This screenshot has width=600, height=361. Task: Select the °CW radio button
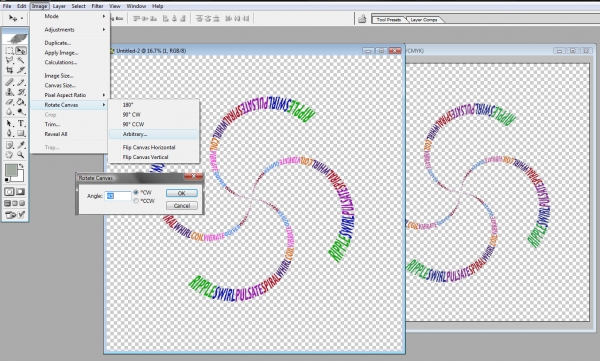click(x=136, y=192)
